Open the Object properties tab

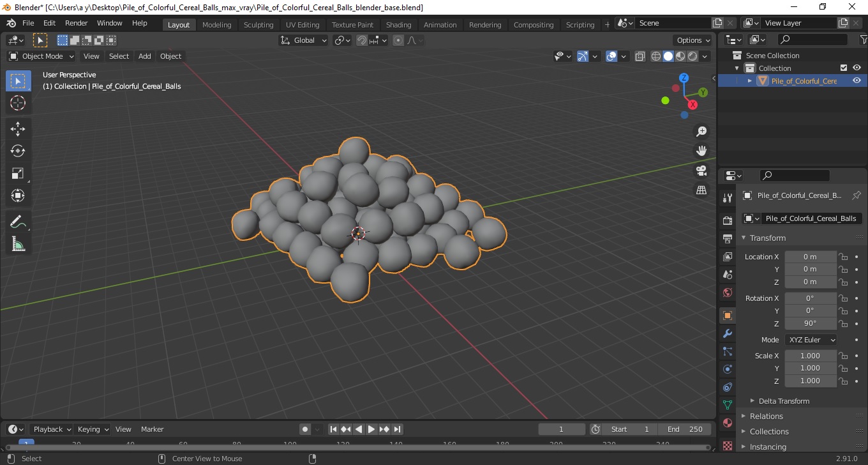pos(727,316)
